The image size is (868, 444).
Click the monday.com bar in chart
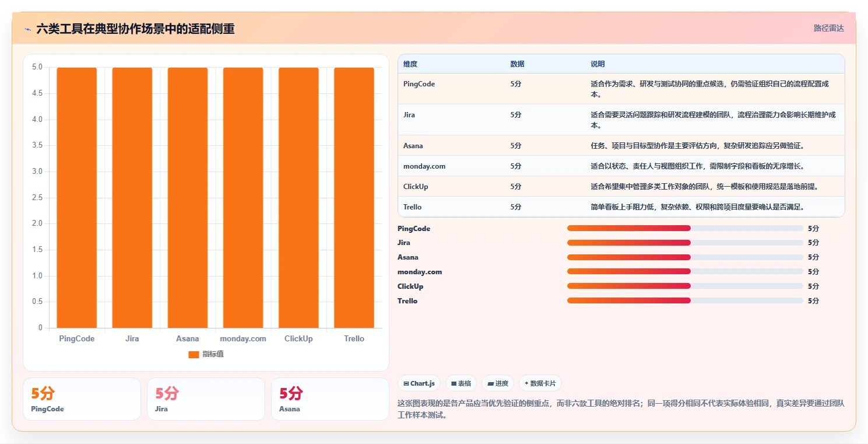(x=243, y=198)
